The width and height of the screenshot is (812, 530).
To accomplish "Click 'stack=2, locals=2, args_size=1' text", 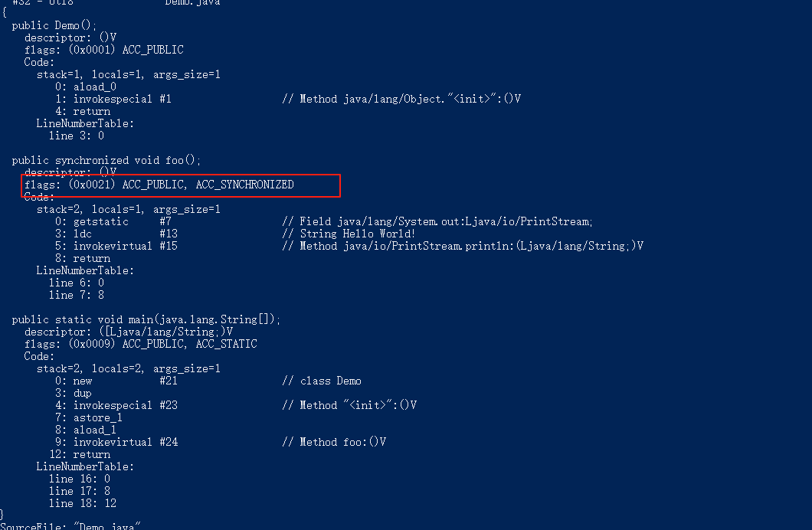I will click(x=129, y=368).
